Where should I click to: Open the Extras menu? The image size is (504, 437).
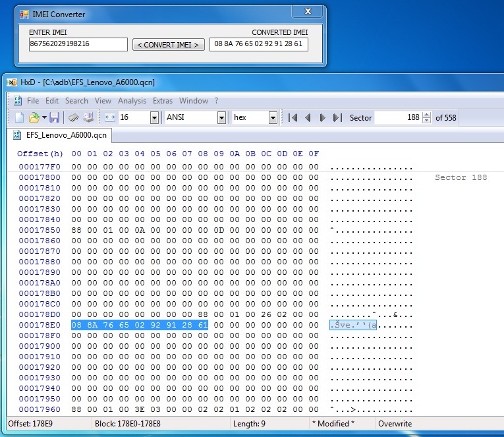click(x=163, y=101)
